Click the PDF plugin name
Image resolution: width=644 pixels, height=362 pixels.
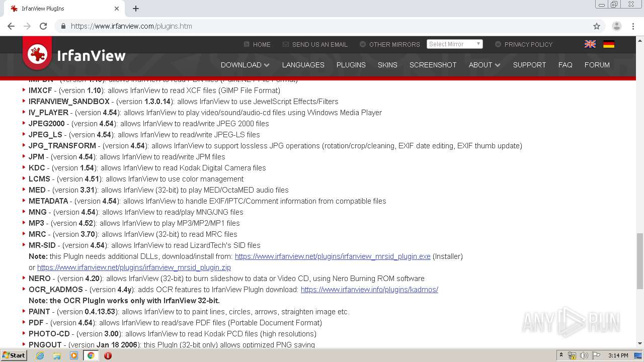click(x=36, y=323)
